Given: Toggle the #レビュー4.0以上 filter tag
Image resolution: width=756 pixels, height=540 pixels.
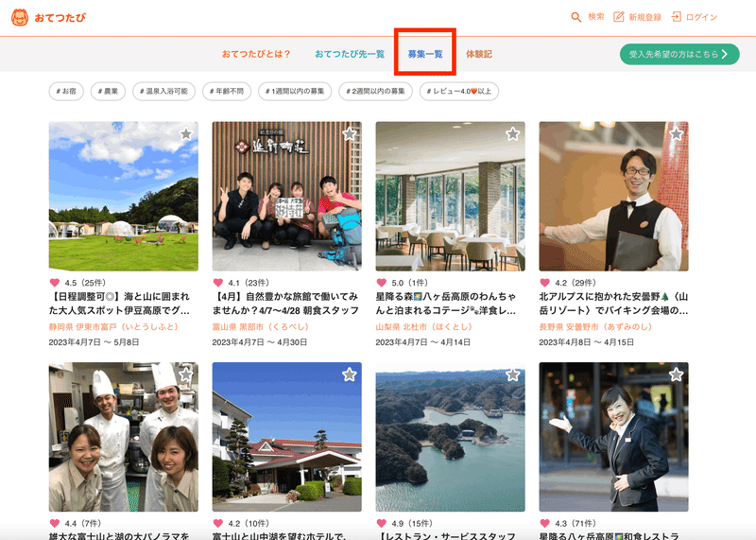Looking at the screenshot, I should (x=459, y=91).
